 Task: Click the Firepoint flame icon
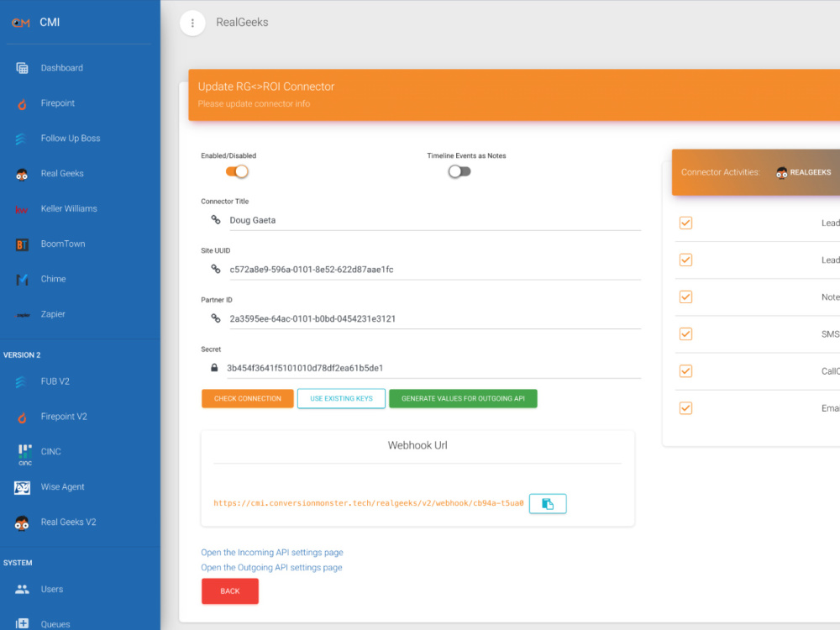[22, 104]
